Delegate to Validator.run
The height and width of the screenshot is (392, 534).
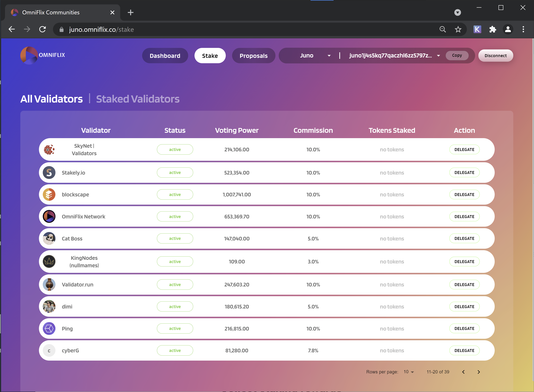[464, 285]
